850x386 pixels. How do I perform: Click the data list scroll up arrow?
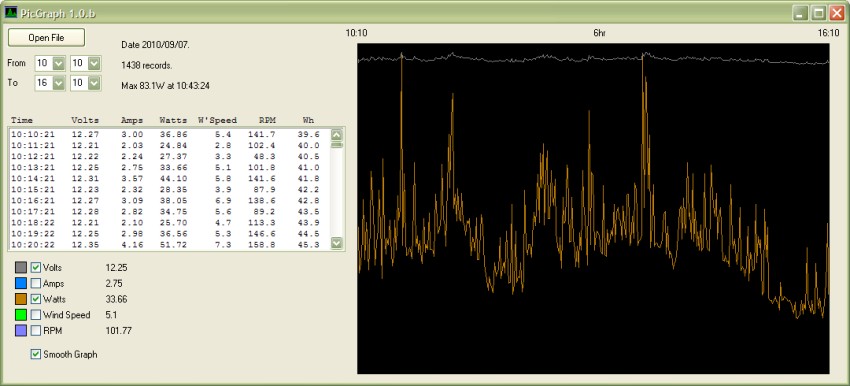pos(337,135)
